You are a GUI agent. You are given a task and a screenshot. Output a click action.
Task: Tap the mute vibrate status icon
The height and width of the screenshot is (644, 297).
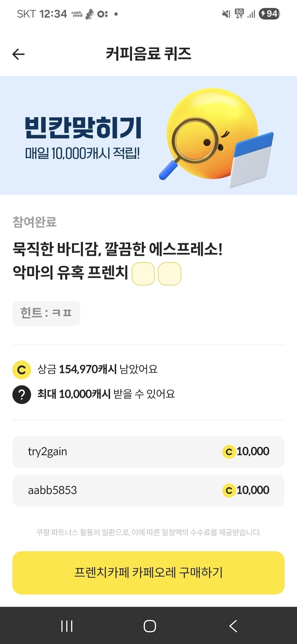[x=226, y=14]
